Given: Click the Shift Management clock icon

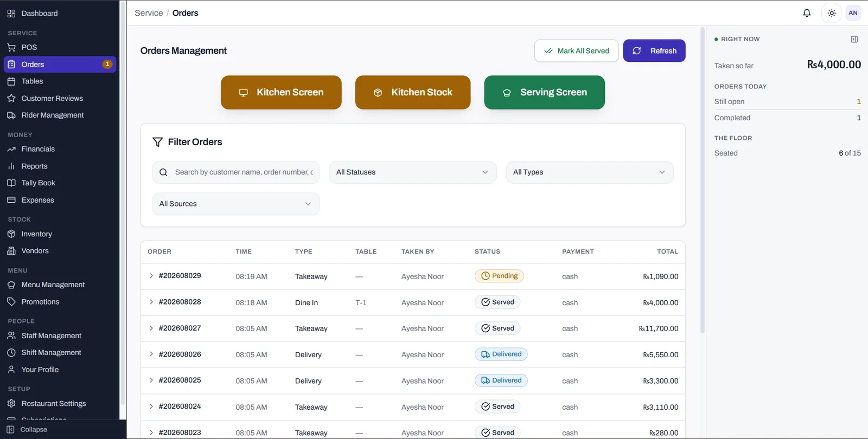Looking at the screenshot, I should tap(11, 352).
